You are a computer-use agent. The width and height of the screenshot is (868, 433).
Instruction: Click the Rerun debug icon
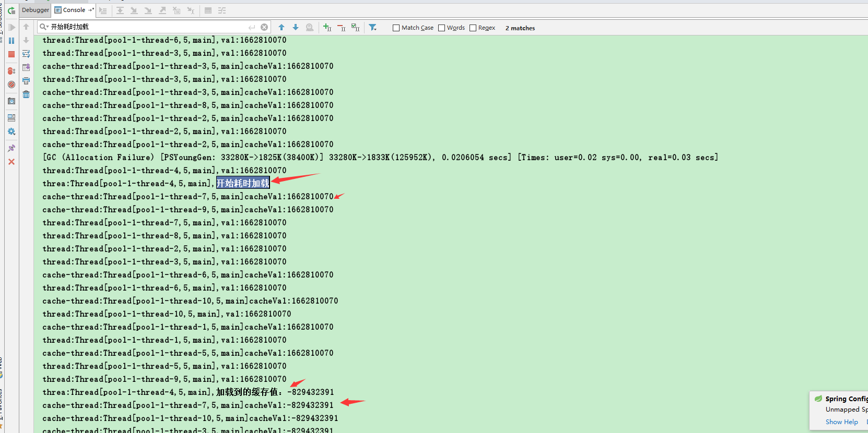[x=11, y=10]
